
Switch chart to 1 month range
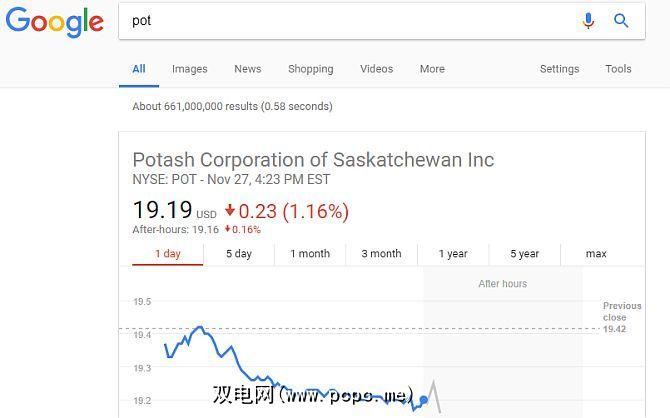click(310, 254)
